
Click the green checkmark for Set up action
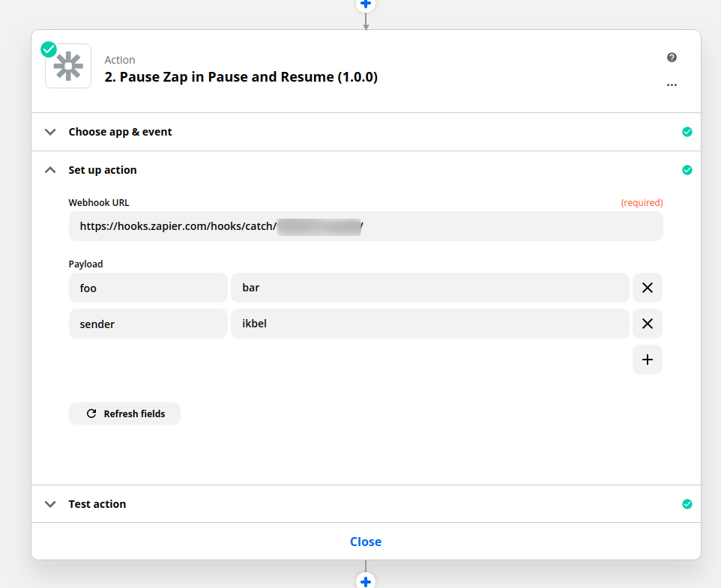tap(687, 170)
